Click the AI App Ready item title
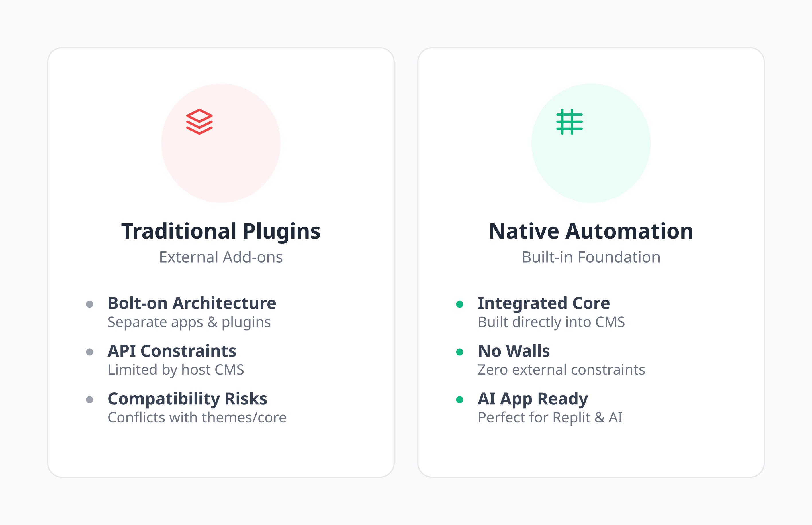Screen dimensions: 812x525 coord(533,399)
